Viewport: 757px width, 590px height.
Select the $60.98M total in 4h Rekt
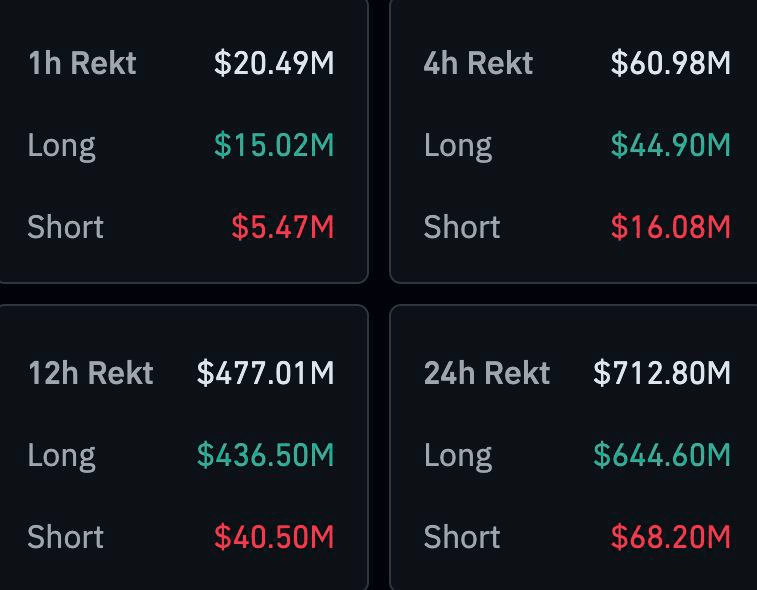[671, 64]
